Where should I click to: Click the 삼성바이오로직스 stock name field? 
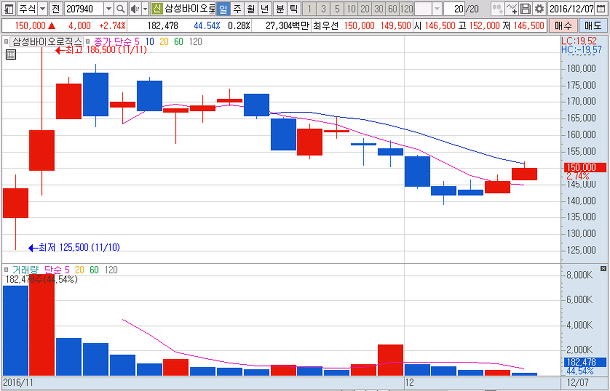pos(189,8)
